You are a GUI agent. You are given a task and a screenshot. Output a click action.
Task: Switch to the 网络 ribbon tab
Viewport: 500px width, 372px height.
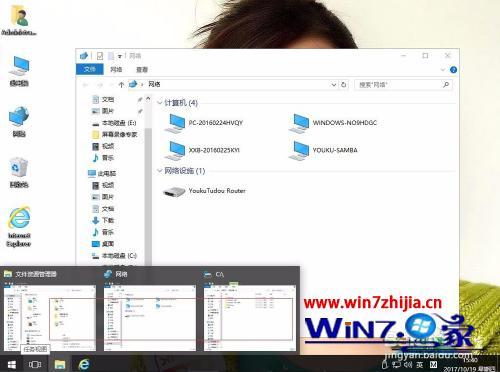coord(116,69)
